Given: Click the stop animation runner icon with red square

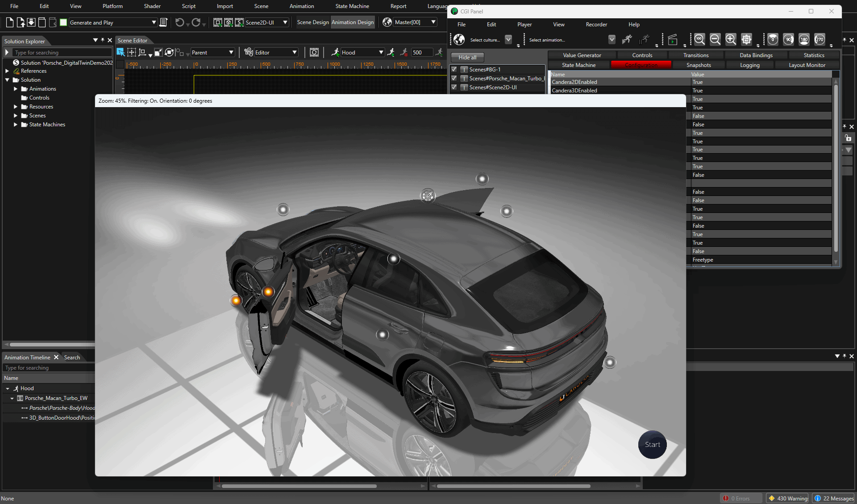Looking at the screenshot, I should tap(404, 52).
